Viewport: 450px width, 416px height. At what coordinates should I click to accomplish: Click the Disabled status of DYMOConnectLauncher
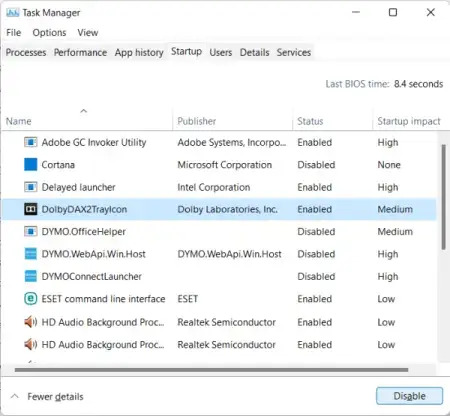click(316, 276)
